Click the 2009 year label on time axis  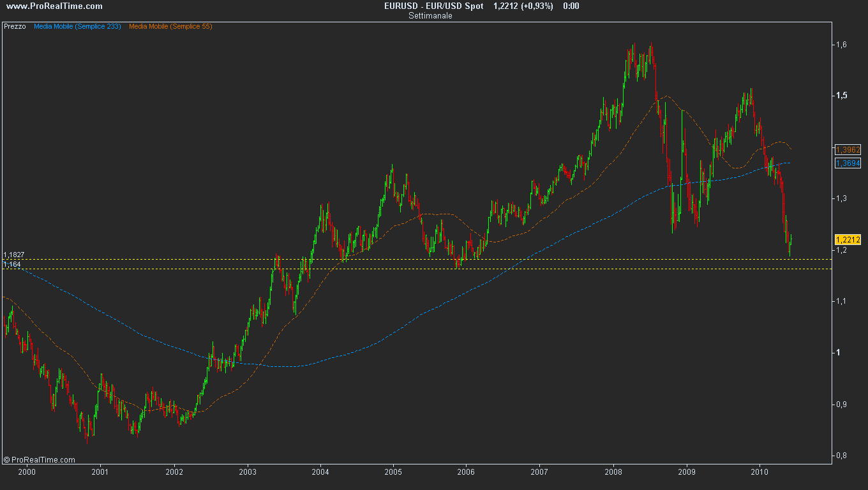coord(687,473)
